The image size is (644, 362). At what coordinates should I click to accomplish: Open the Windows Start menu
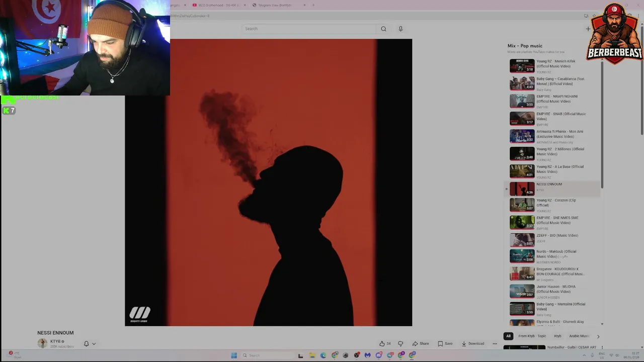tap(234, 355)
